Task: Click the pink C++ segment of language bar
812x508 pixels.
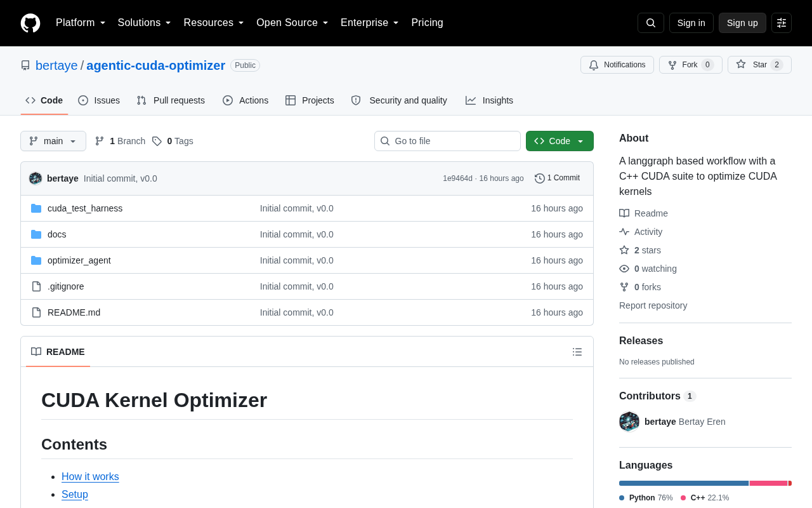Action: (x=769, y=483)
